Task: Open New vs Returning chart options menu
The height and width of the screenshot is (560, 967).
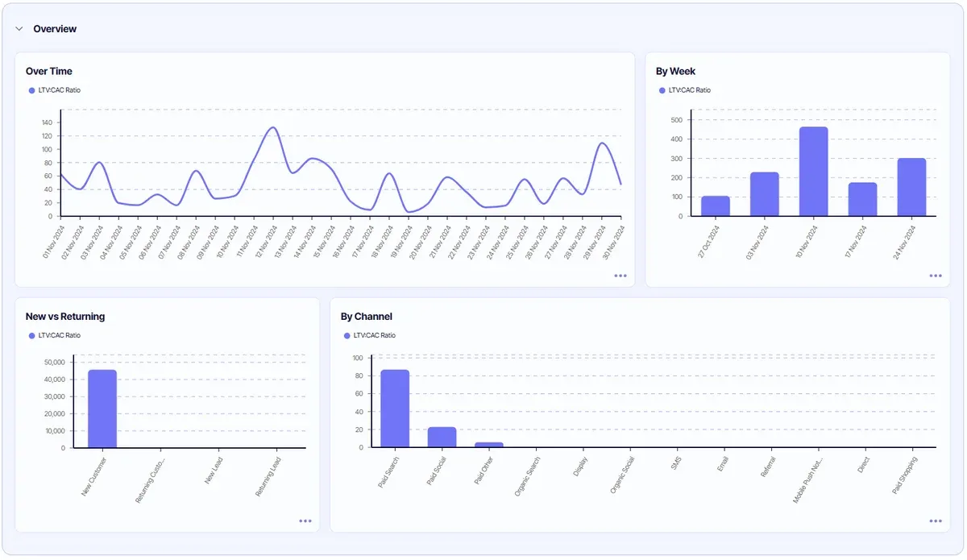Action: point(305,521)
